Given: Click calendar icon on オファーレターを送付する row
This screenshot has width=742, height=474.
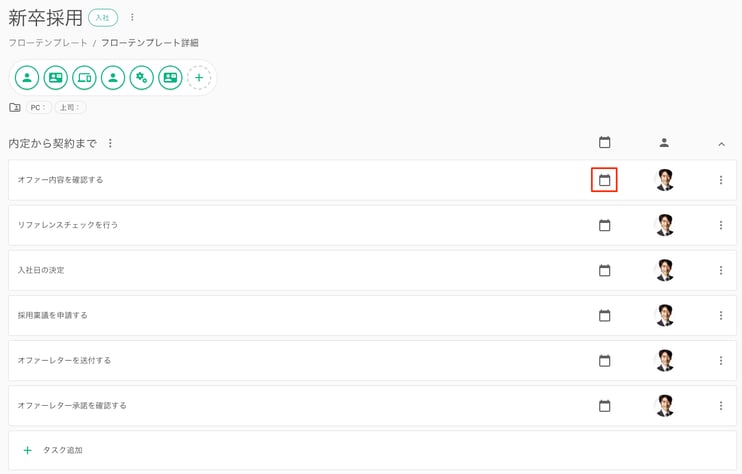Looking at the screenshot, I should click(x=604, y=360).
